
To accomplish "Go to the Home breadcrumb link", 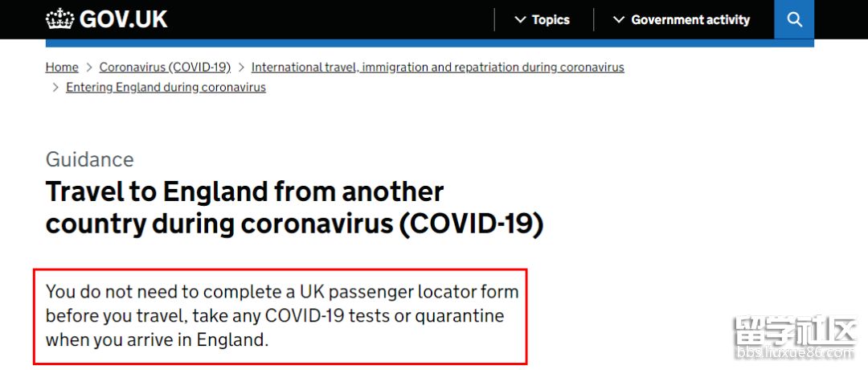I will point(62,68).
